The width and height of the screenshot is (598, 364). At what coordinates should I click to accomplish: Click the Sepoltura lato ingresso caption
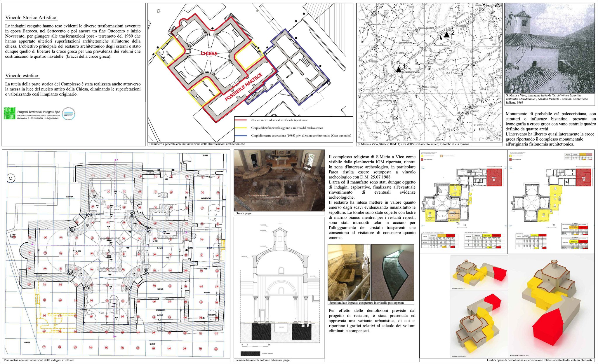pos(366,303)
